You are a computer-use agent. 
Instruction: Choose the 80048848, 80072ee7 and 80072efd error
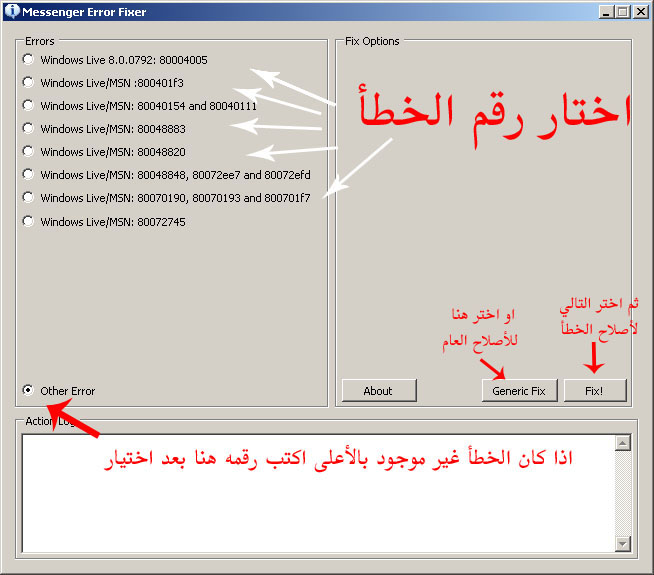[x=28, y=175]
